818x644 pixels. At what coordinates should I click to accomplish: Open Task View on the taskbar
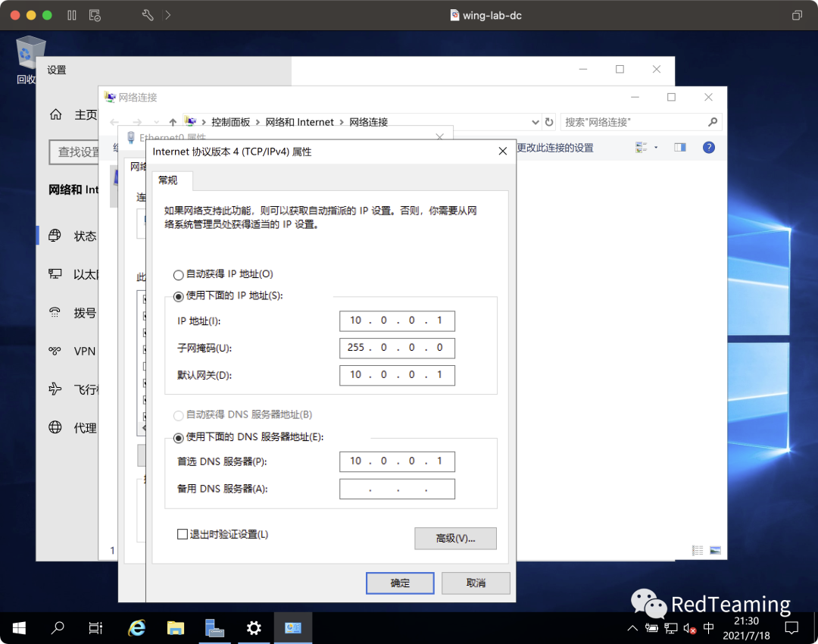(95, 628)
